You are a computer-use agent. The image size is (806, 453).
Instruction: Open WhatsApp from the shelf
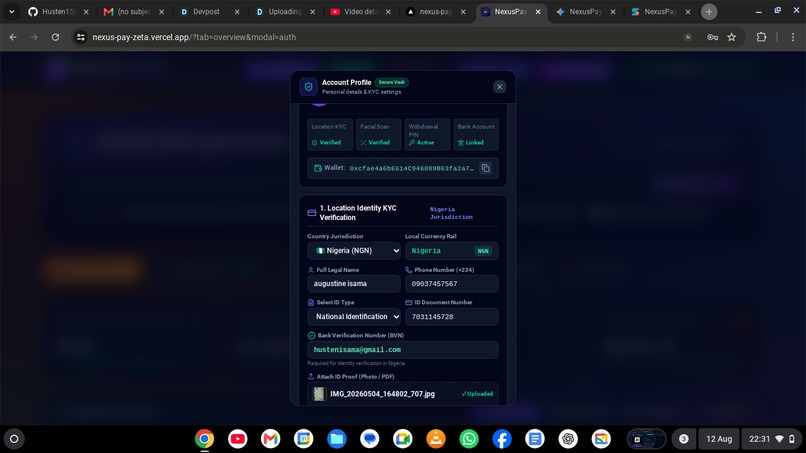pos(469,439)
